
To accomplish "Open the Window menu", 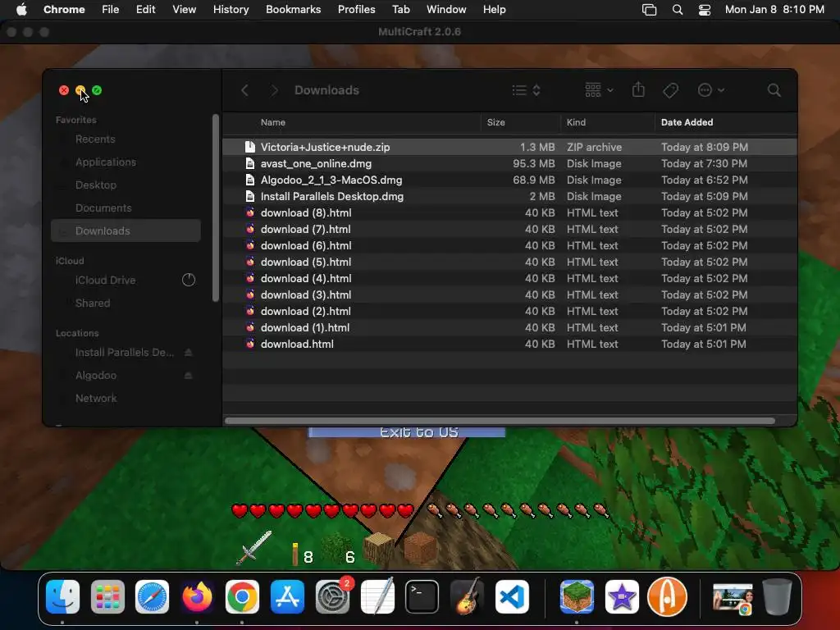I will [x=446, y=10].
